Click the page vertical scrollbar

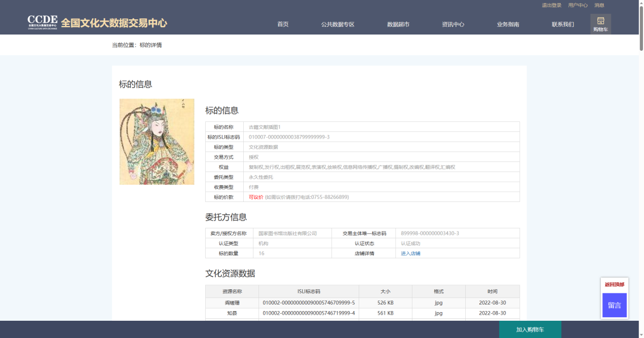tap(641, 152)
